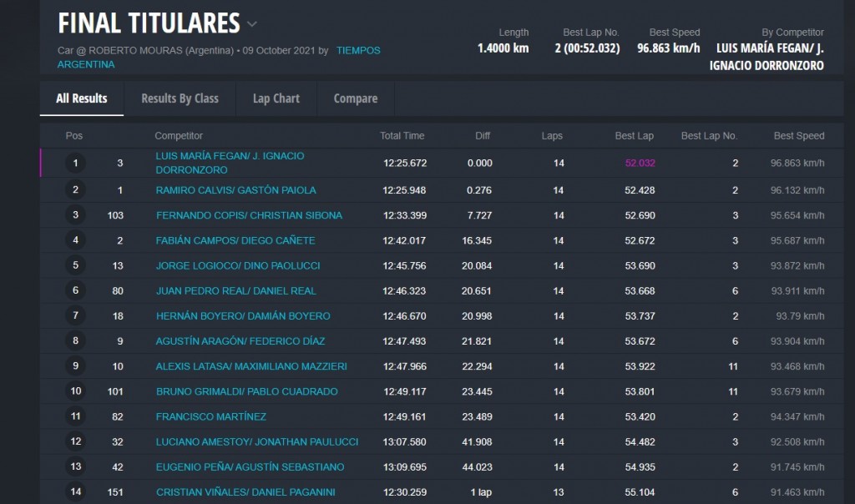Screen dimensions: 855x504
Task: Open competitor Jorge Logioco/ Dino Paolucci
Action: pos(238,266)
